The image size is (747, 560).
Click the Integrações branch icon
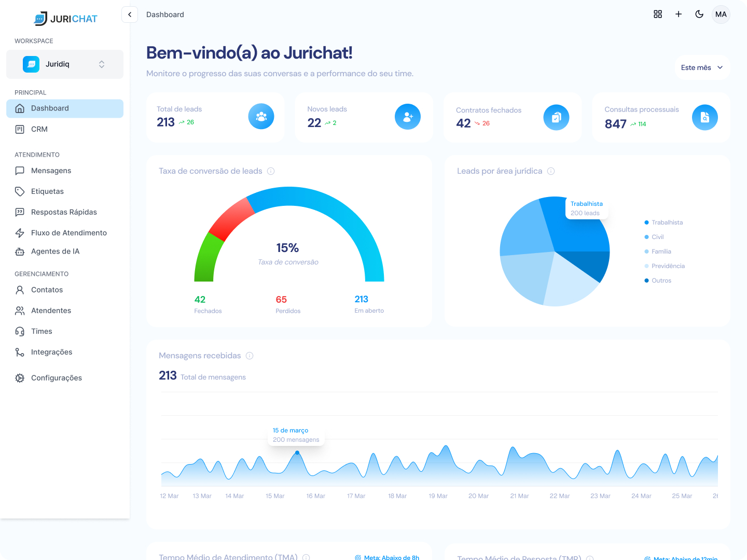click(20, 352)
